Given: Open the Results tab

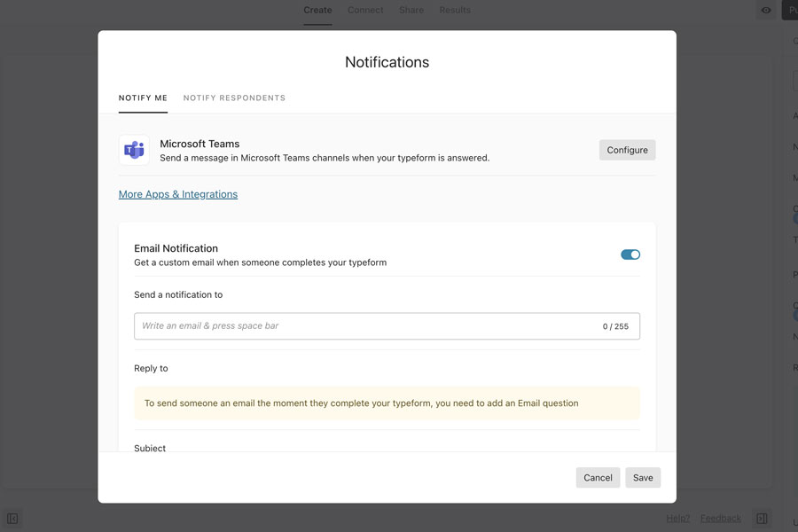Looking at the screenshot, I should 455,10.
